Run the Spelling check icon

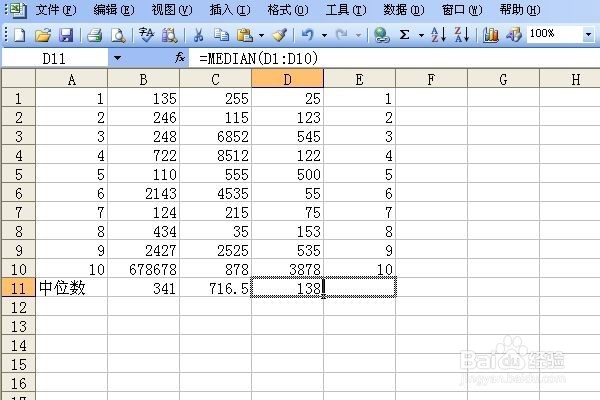tap(146, 35)
